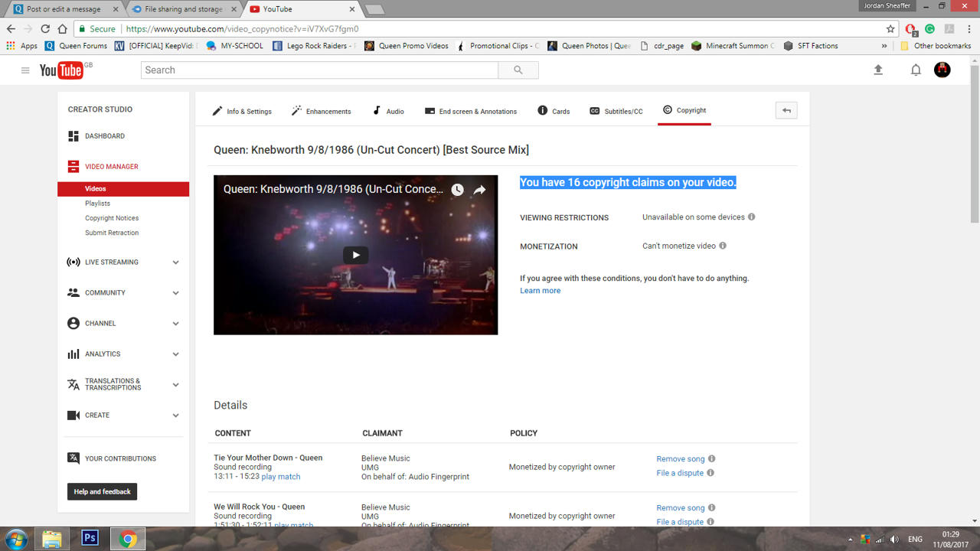Click the search magnifier button
The height and width of the screenshot is (551, 980).
(x=518, y=70)
